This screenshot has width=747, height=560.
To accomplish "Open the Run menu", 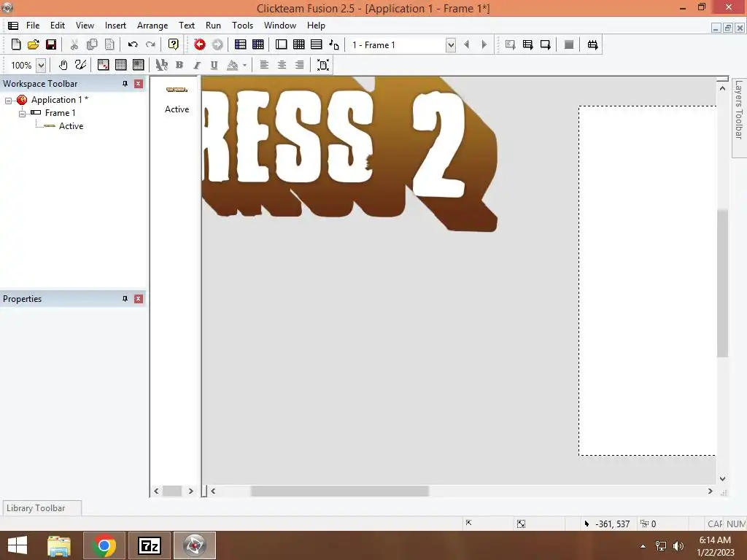I will pyautogui.click(x=213, y=26).
